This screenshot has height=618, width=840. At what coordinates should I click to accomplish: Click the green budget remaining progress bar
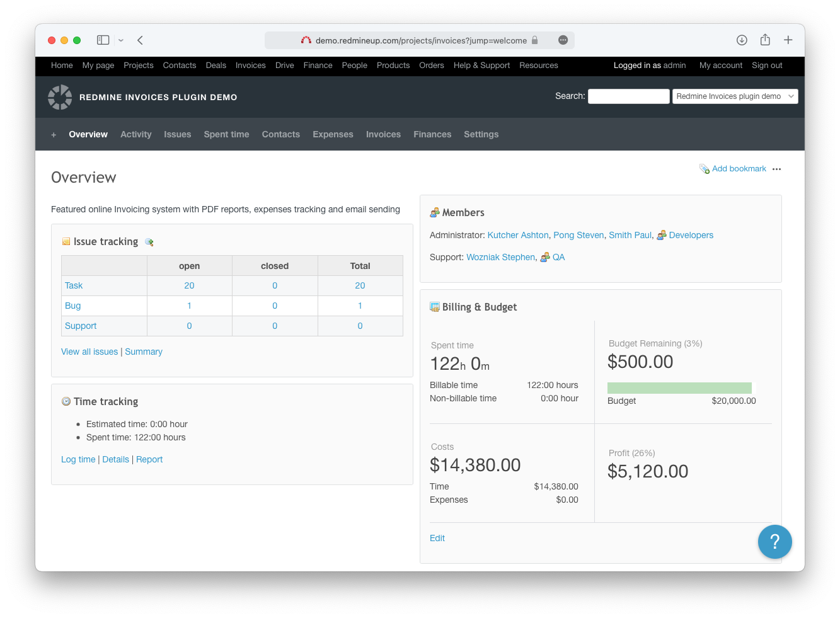679,388
